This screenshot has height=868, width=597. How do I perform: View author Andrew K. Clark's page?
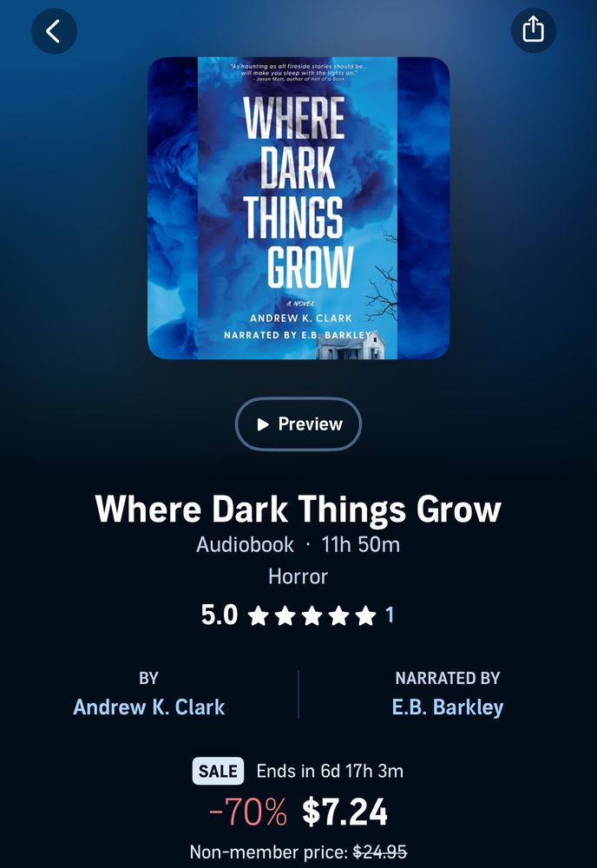point(149,707)
